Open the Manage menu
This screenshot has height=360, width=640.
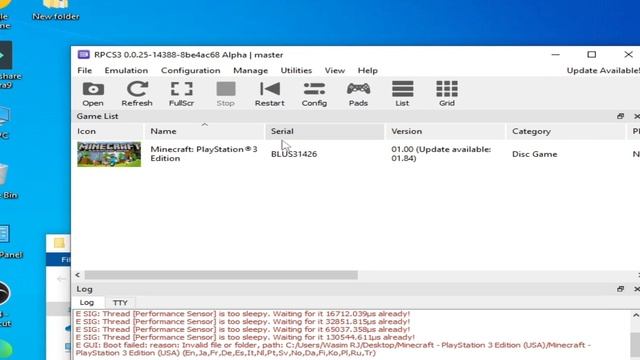251,71
